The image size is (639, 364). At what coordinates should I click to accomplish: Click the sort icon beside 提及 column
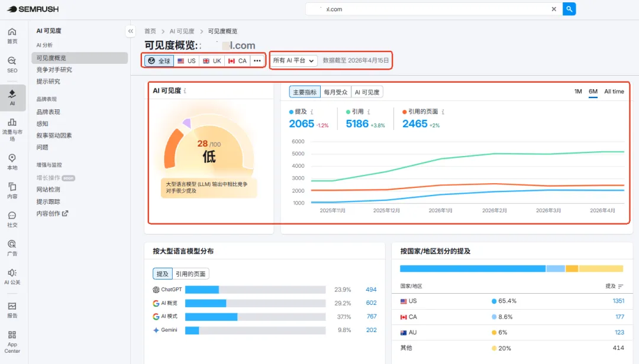(x=620, y=286)
